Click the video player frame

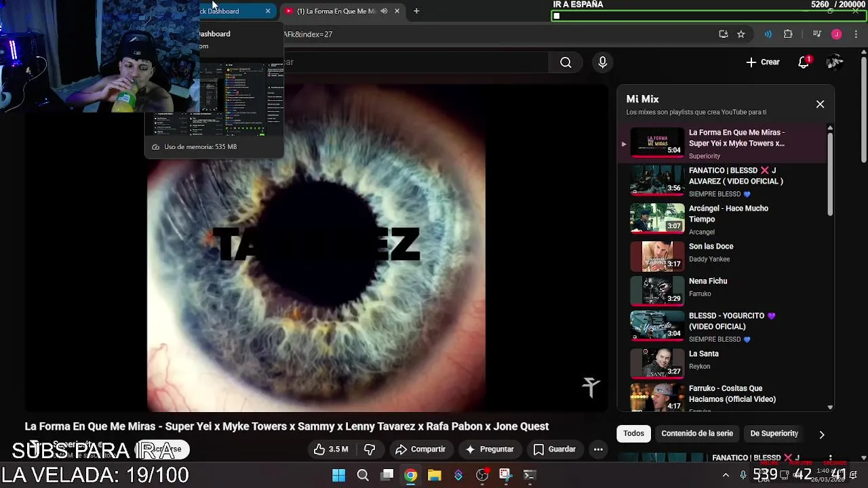[317, 247]
